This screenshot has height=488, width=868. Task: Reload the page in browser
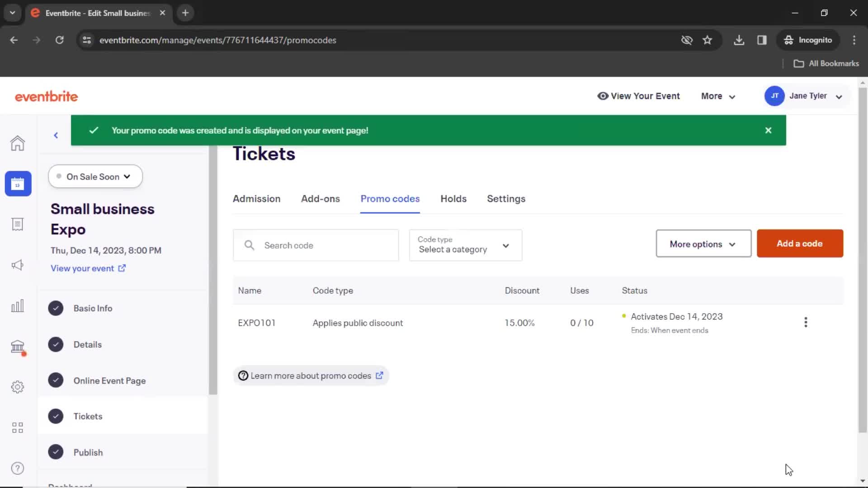(x=59, y=40)
